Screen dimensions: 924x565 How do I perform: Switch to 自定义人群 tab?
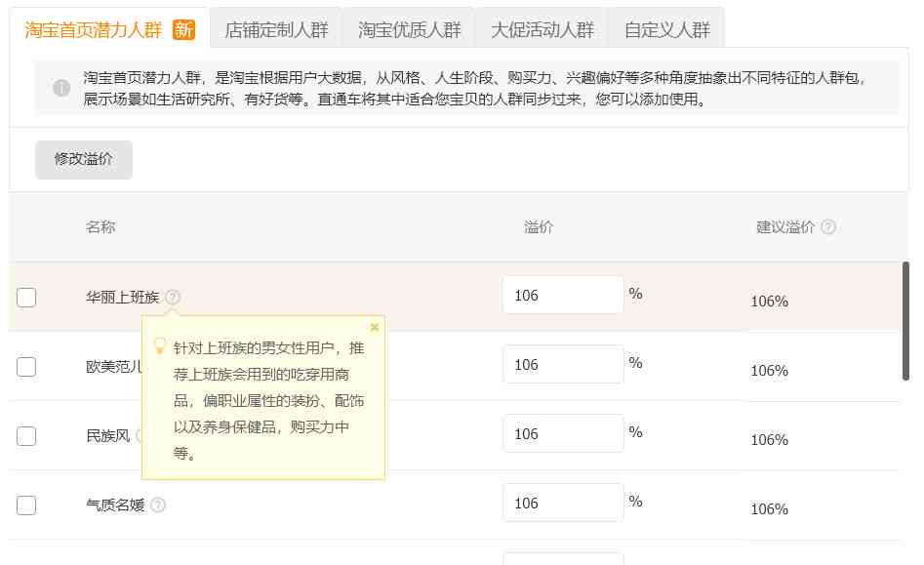667,29
